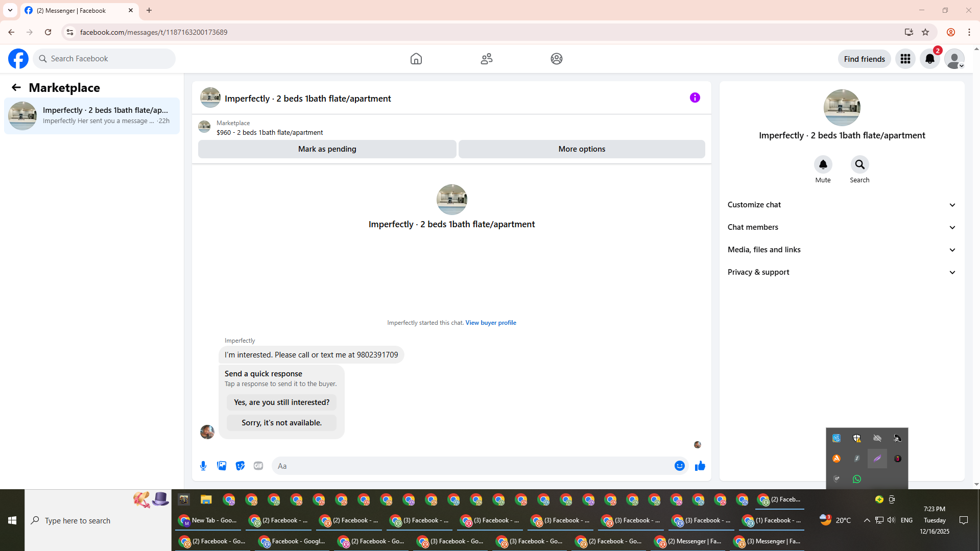Install the app via address bar icon

click(909, 32)
